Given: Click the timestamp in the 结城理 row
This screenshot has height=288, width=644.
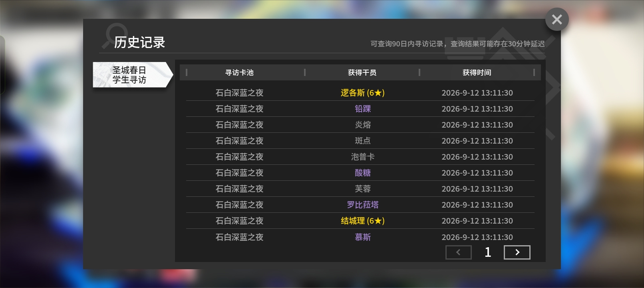Looking at the screenshot, I should (x=477, y=221).
